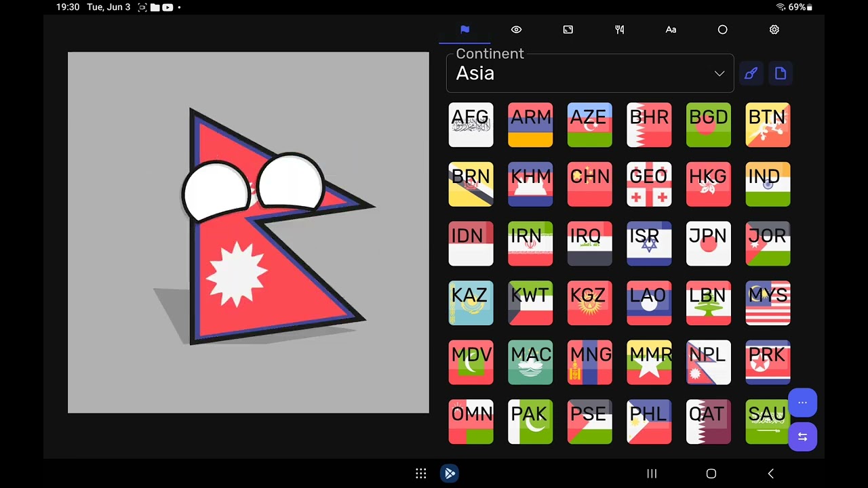Pick the KWT Kuwait flag tile
The width and height of the screenshot is (868, 488).
point(530,303)
